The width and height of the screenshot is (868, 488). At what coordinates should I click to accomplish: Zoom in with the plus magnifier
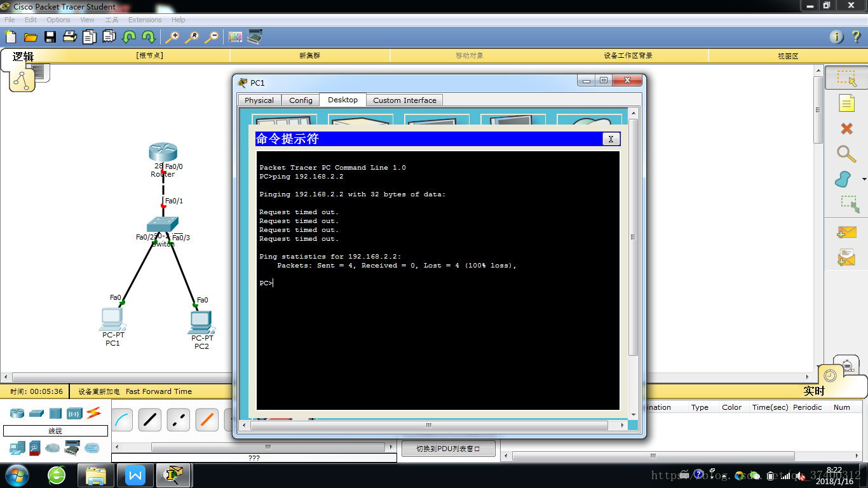point(172,37)
